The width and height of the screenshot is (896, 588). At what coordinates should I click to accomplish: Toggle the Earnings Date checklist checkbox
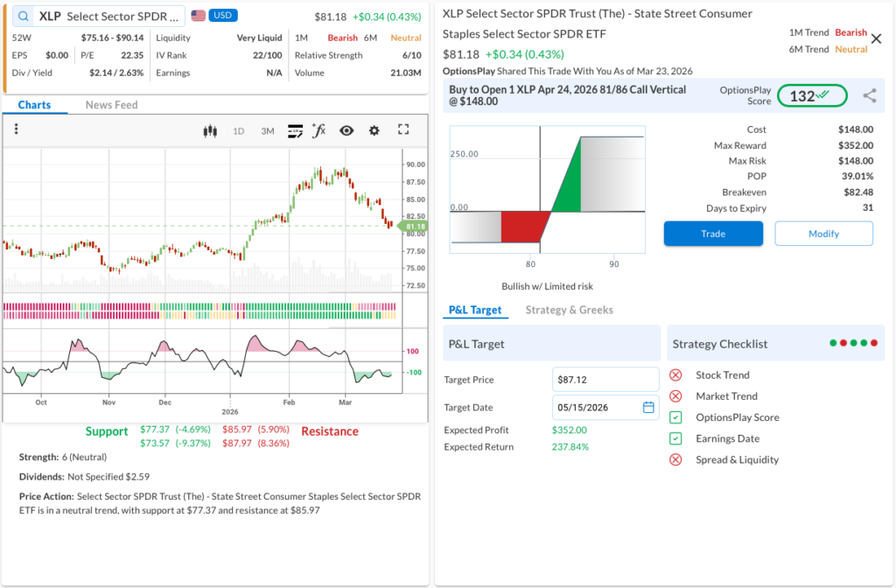pyautogui.click(x=675, y=438)
